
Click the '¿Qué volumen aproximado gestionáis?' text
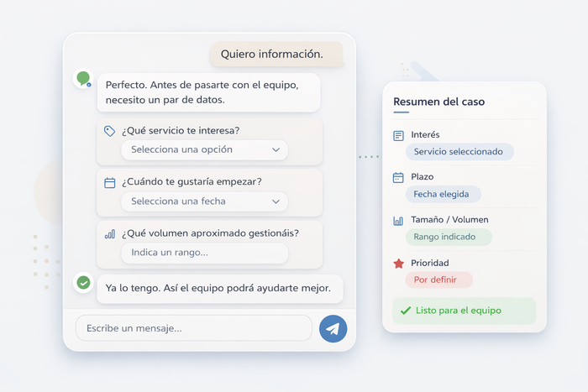[210, 233]
